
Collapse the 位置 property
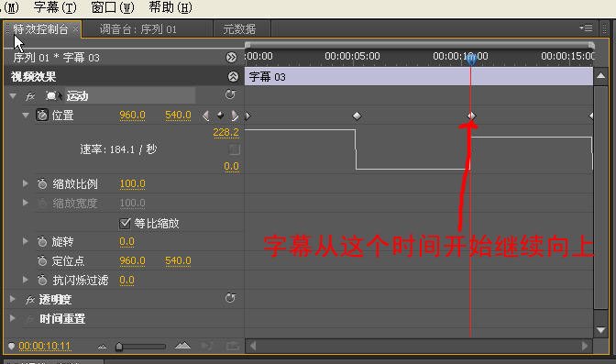26,116
